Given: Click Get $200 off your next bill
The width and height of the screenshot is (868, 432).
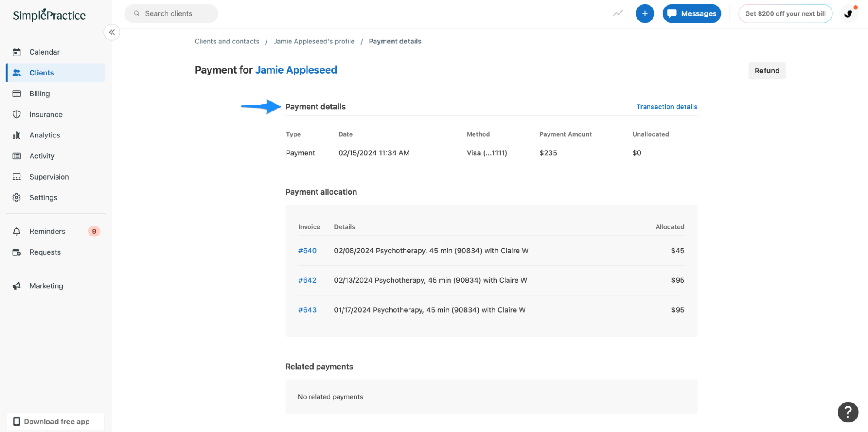Looking at the screenshot, I should pyautogui.click(x=785, y=14).
